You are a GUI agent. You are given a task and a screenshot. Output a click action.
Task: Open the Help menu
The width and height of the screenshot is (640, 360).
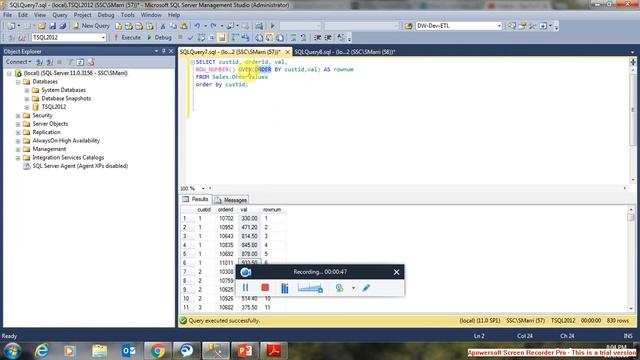coord(174,15)
